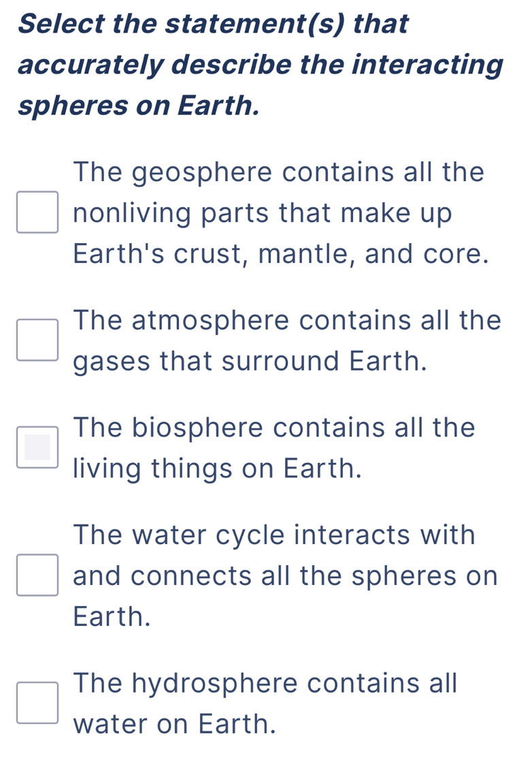Click the line 'nonliving parts that make up'
532x764 pixels.
point(262,213)
